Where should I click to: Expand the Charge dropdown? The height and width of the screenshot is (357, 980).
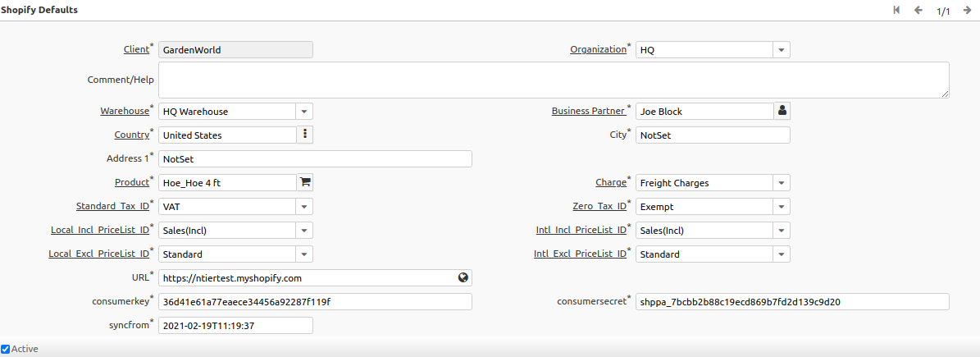coord(782,183)
